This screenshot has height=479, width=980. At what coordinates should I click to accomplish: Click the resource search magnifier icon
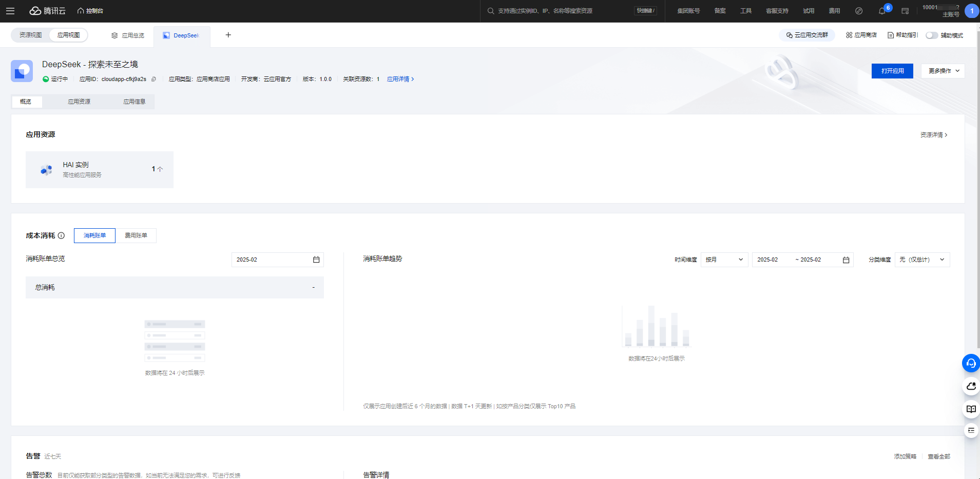click(x=491, y=11)
